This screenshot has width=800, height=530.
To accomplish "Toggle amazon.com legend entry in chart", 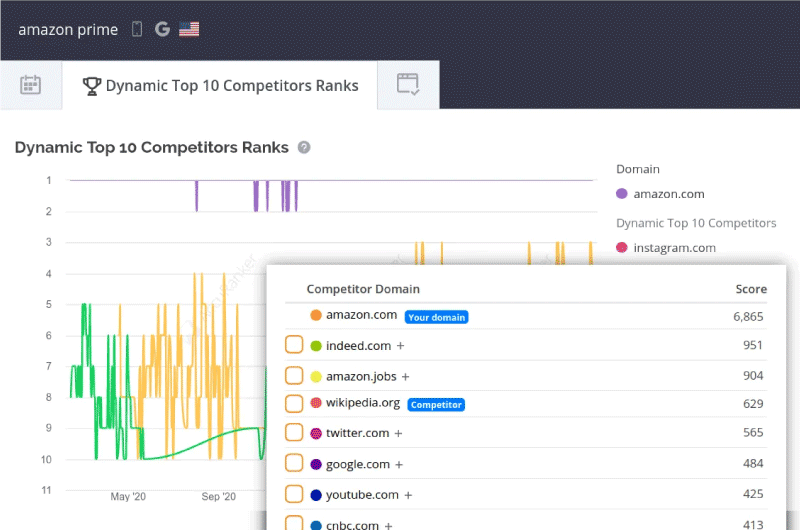I will [661, 194].
